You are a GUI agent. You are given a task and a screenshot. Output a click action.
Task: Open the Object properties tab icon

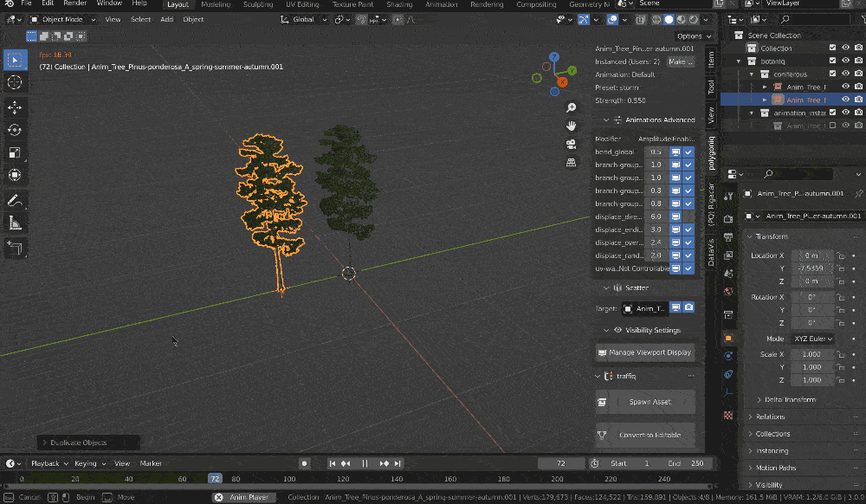[728, 338]
